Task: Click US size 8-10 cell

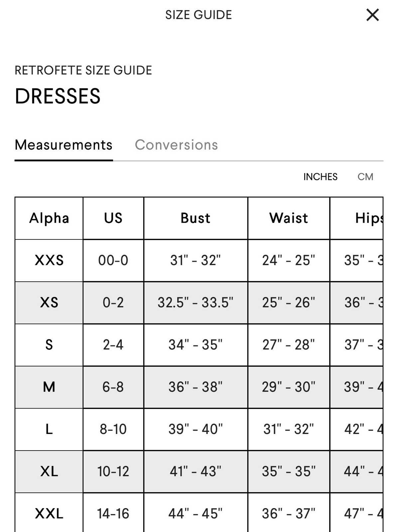Action: [x=113, y=429]
